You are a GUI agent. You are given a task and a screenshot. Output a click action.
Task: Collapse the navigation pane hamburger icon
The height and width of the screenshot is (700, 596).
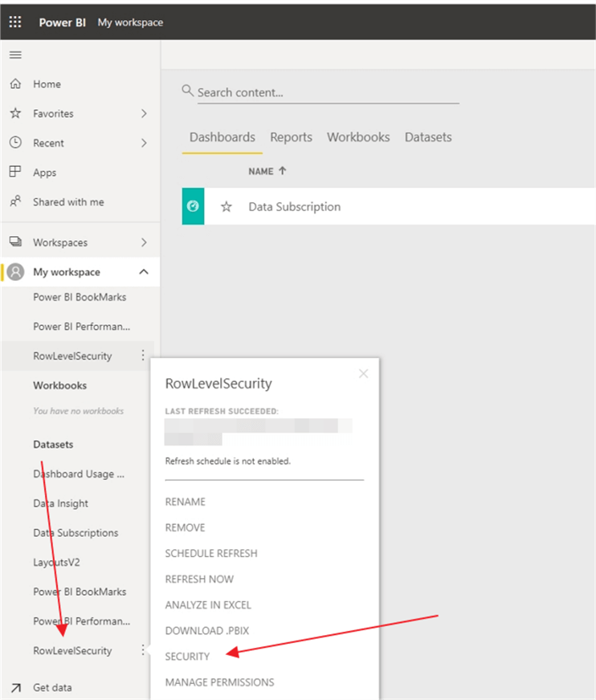click(15, 55)
